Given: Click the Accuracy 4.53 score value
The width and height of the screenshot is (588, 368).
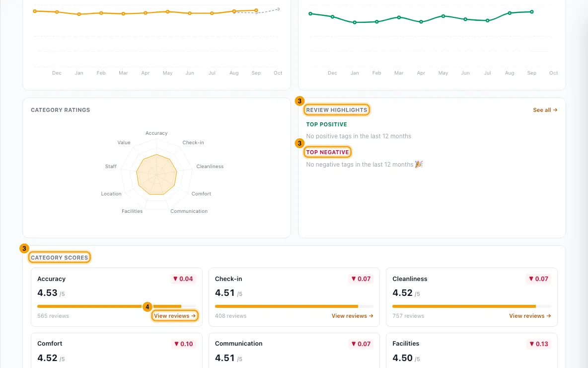Looking at the screenshot, I should pyautogui.click(x=47, y=293).
